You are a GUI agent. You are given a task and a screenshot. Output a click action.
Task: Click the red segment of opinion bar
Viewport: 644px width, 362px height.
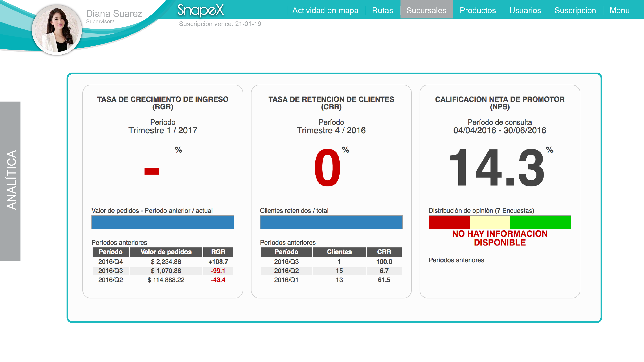449,222
